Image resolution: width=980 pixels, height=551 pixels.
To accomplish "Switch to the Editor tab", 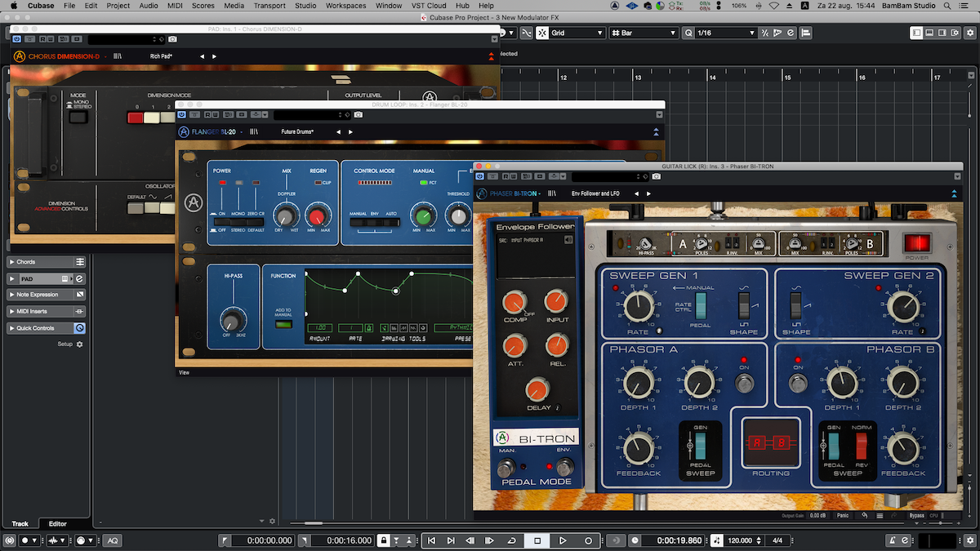I will coord(58,524).
